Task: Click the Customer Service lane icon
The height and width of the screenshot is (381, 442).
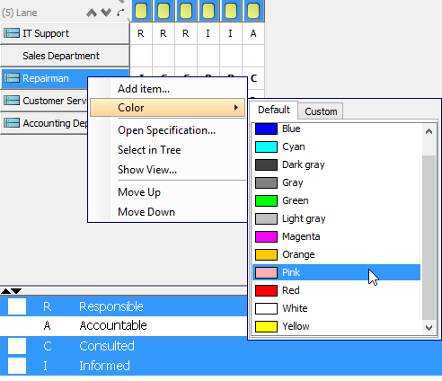Action: click(x=11, y=101)
